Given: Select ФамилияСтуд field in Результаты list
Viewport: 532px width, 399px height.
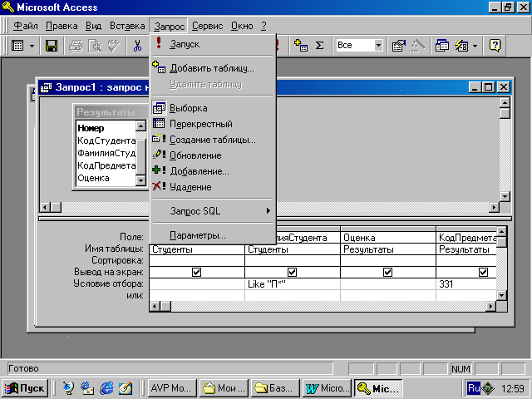Looking at the screenshot, I should coord(106,153).
